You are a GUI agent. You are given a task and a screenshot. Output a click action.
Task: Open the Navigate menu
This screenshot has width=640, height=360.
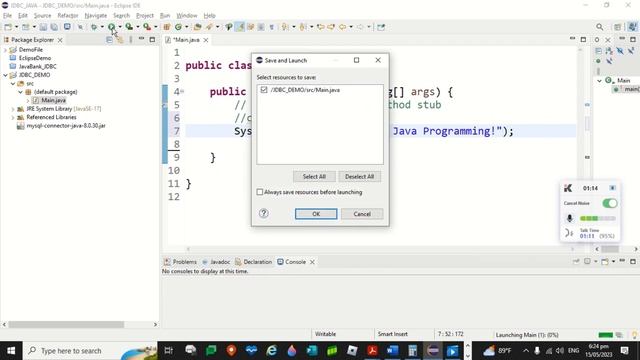point(96,16)
